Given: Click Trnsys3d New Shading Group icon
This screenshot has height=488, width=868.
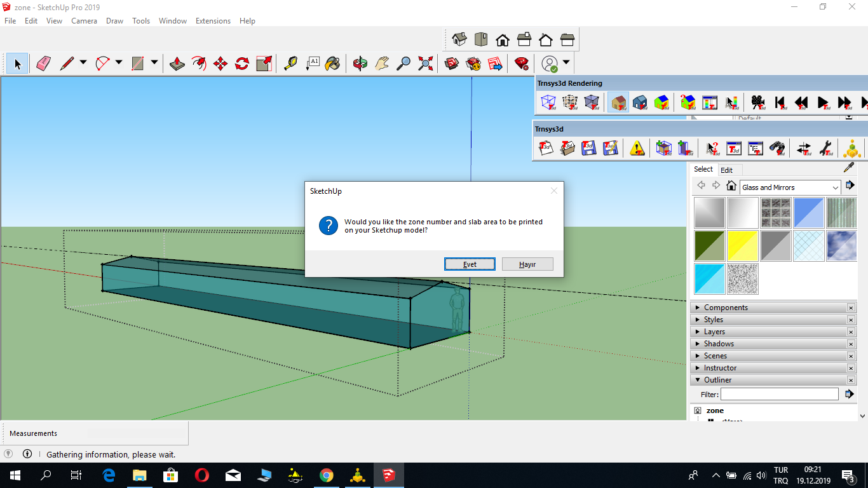Looking at the screenshot, I should coord(686,149).
